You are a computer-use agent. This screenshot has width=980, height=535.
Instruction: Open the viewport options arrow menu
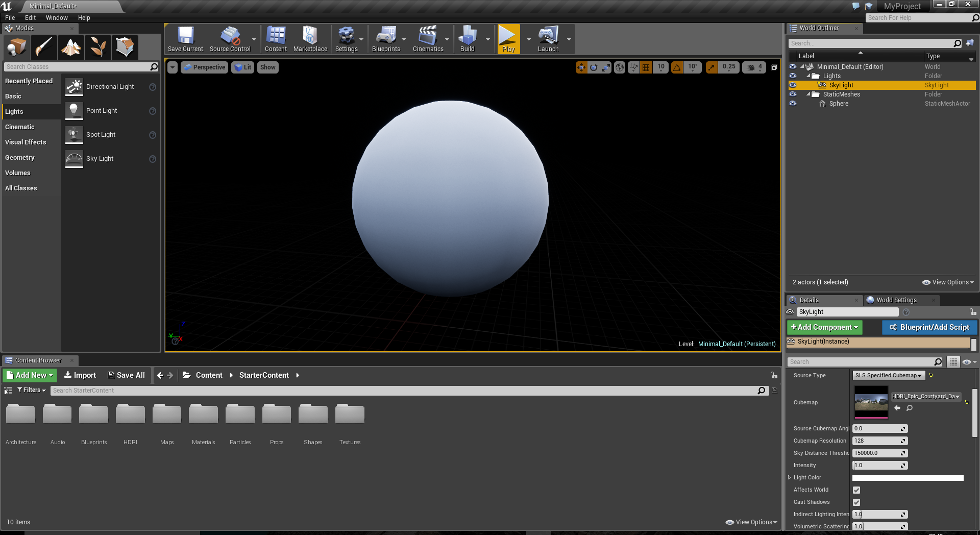pyautogui.click(x=173, y=67)
